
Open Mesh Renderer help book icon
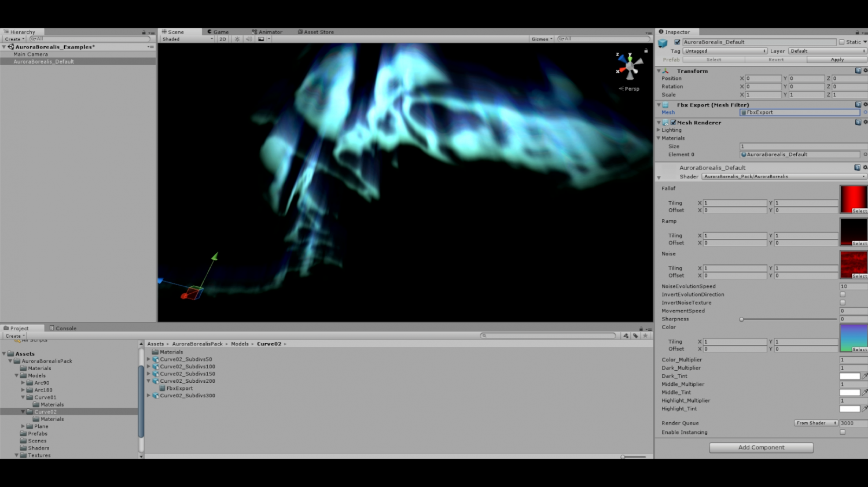click(x=858, y=122)
